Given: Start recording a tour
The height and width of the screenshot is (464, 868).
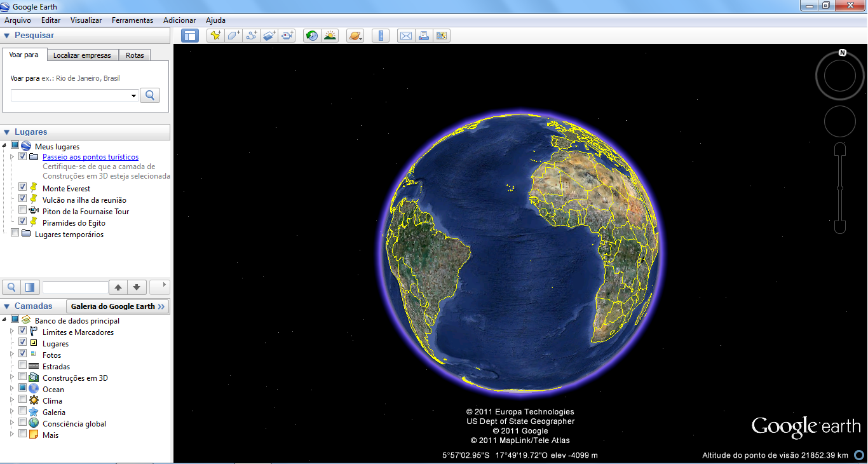Looking at the screenshot, I should click(287, 36).
